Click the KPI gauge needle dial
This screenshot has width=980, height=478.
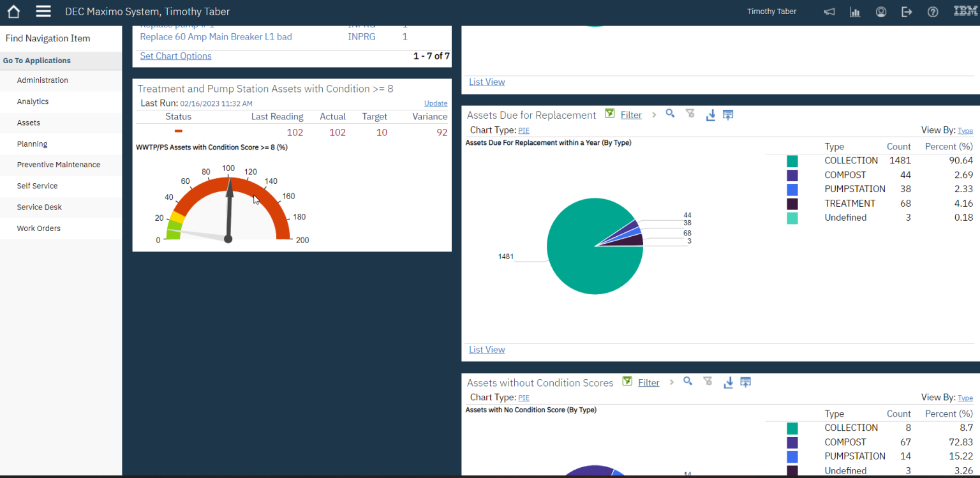point(228,209)
